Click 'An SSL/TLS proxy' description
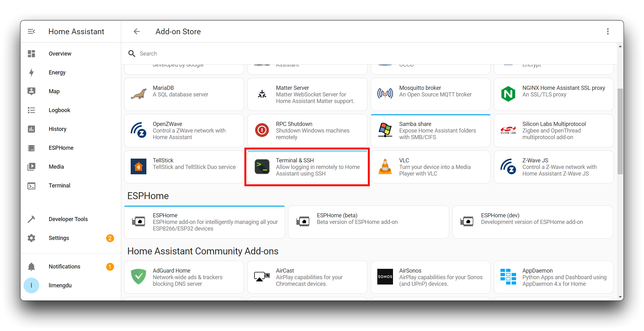 [544, 95]
